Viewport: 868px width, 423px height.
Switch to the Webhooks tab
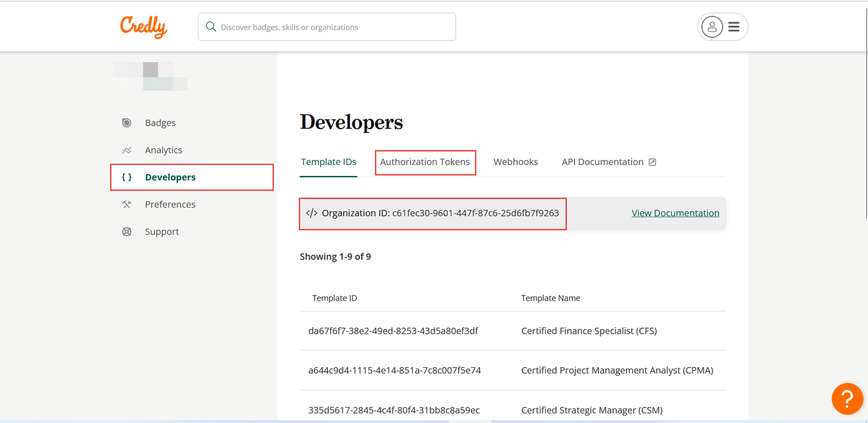tap(515, 162)
